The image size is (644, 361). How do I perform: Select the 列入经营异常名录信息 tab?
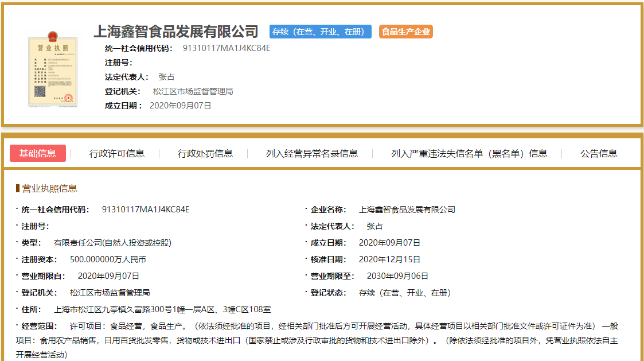(x=312, y=153)
